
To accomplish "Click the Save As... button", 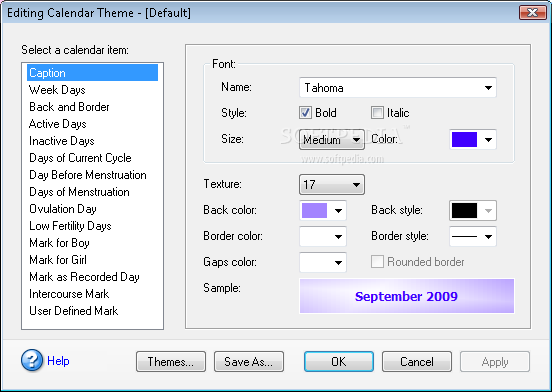I will (249, 361).
